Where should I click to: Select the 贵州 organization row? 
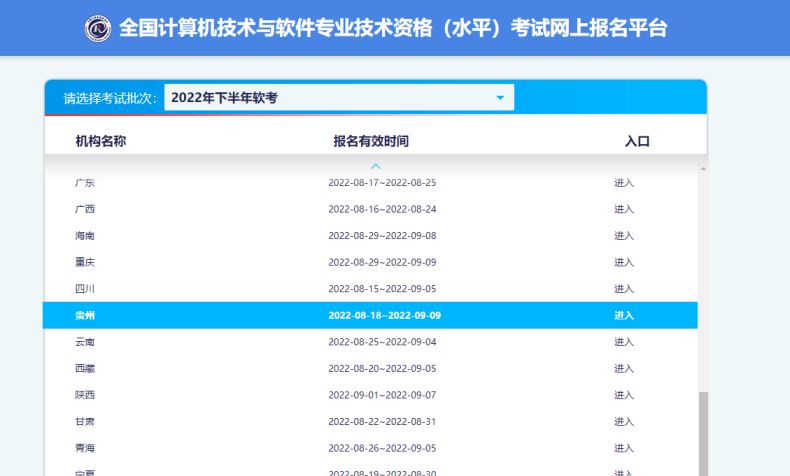tap(370, 315)
